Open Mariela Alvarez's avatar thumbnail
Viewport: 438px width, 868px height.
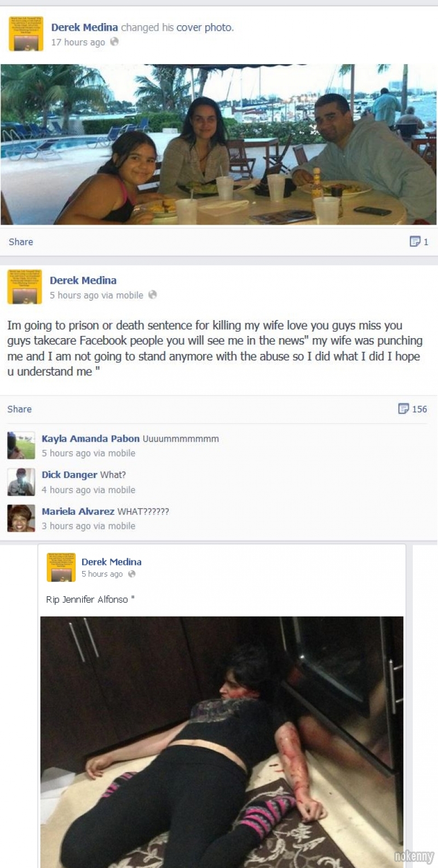pos(21,518)
